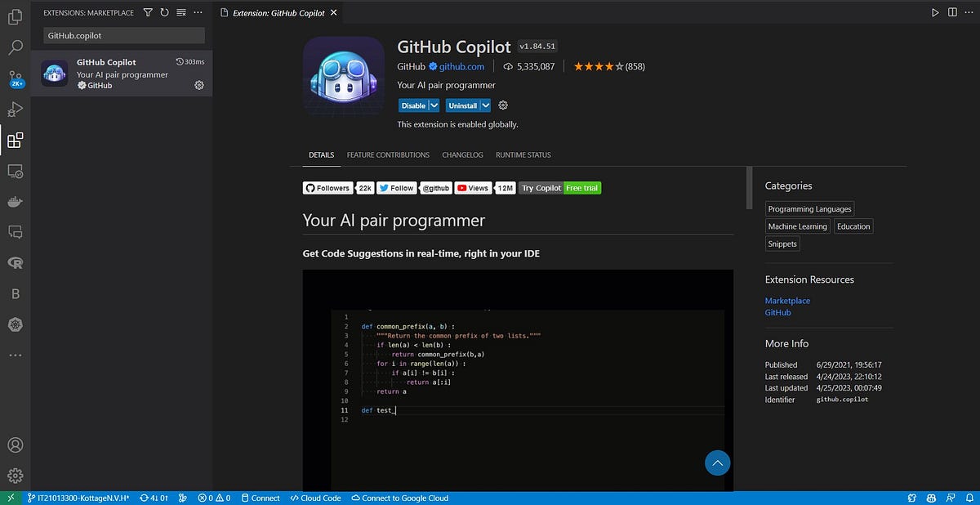Image resolution: width=980 pixels, height=505 pixels.
Task: Select the Snippets category
Action: 782,244
